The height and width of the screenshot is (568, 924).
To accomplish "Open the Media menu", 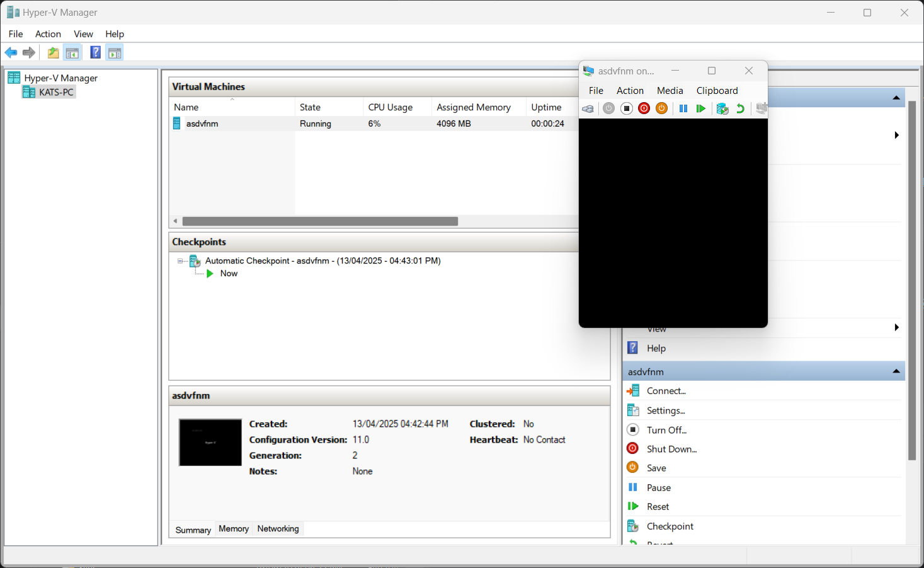I will [670, 91].
